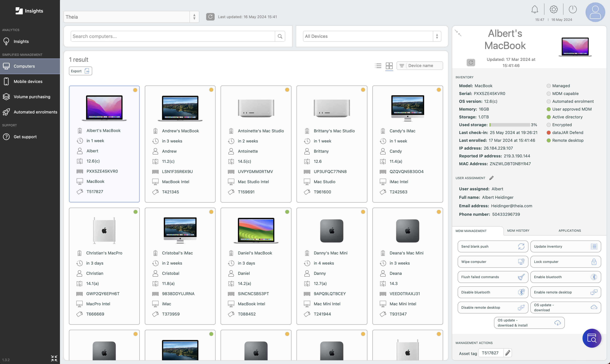Toggle the Managed status indicator
The image size is (610, 364).
click(548, 86)
